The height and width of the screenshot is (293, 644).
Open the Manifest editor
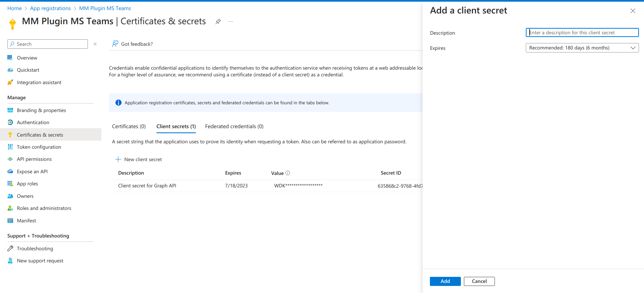pos(27,221)
